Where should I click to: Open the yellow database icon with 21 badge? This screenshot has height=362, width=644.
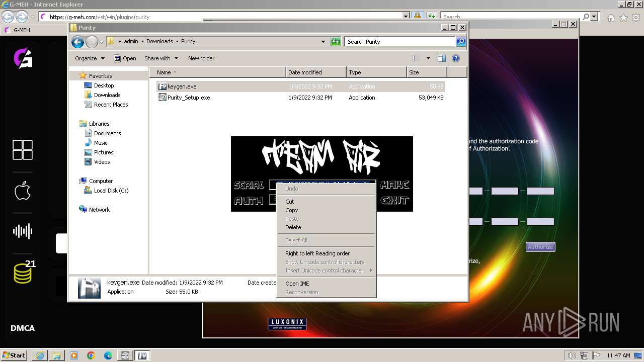point(23,273)
